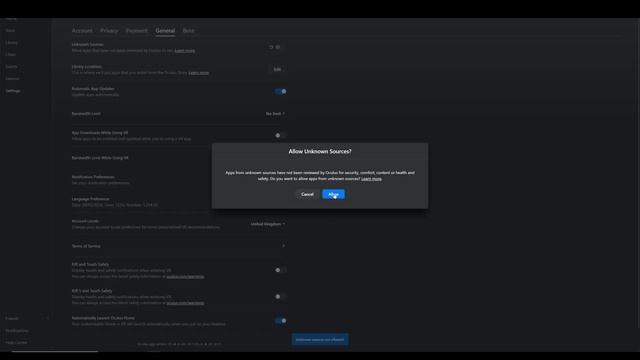Screen dimensions: 640x360
Task: Click Allow in the Unknown Sources dialog
Action: pos(333,194)
